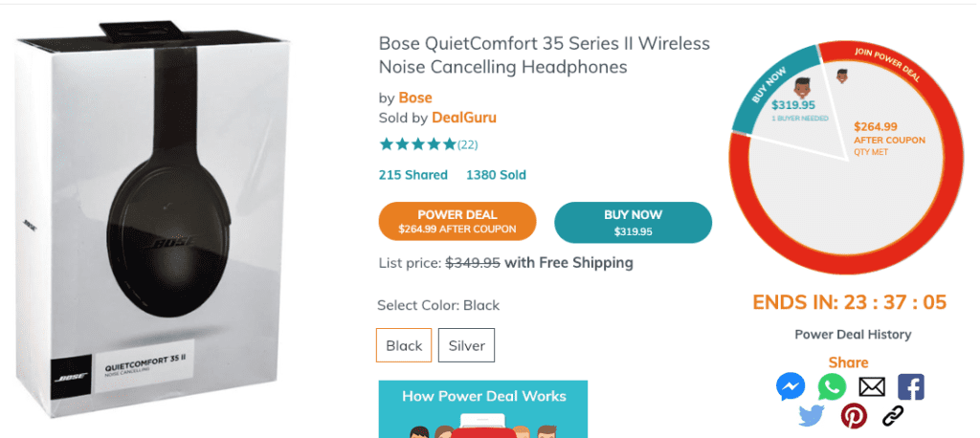The image size is (980, 438).
Task: Select the Silver color option
Action: coord(466,345)
